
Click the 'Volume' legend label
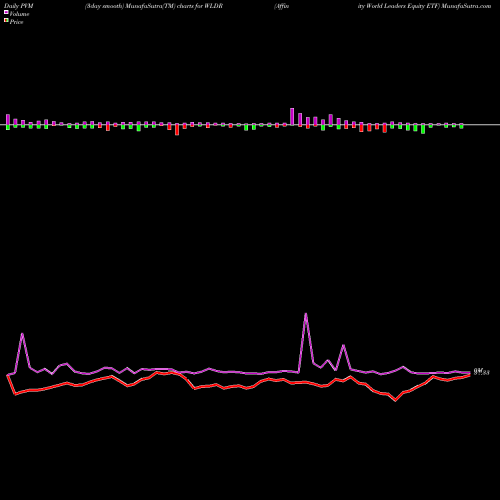tap(19, 14)
